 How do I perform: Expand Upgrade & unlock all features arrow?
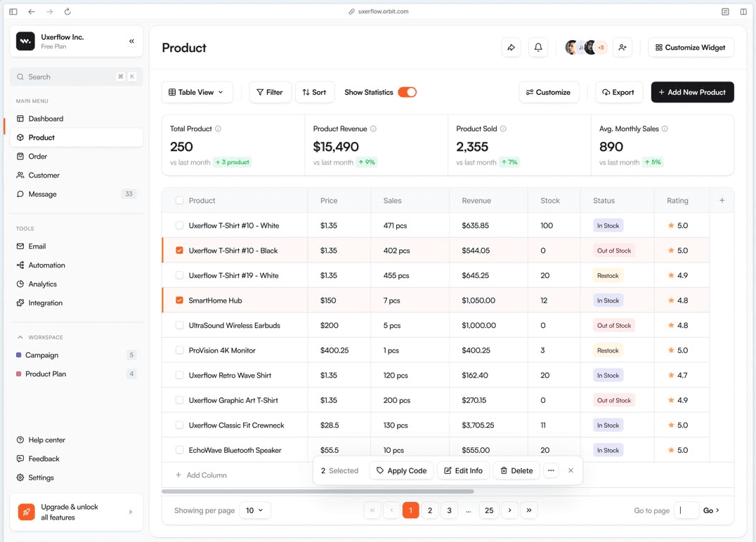pyautogui.click(x=131, y=512)
